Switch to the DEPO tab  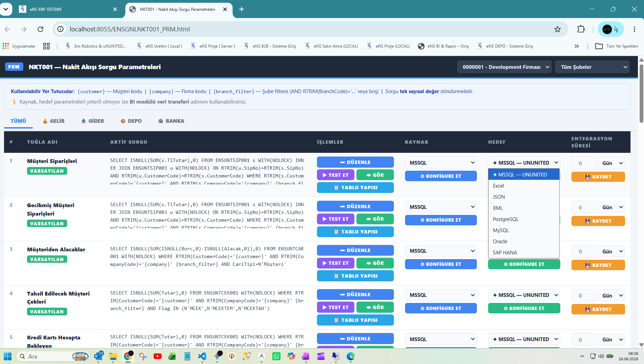(131, 121)
